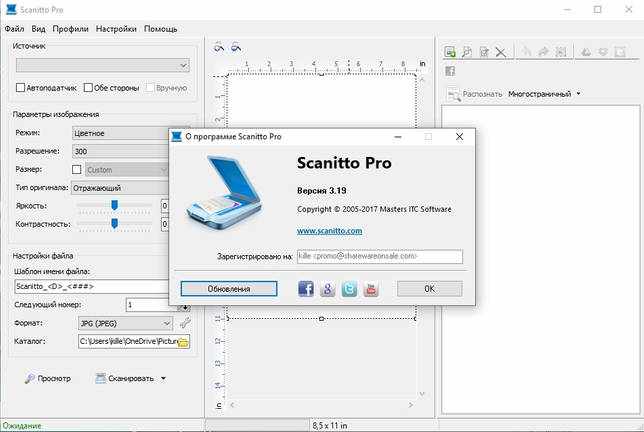Image resolution: width=644 pixels, height=432 pixels.
Task: Click the grayed icon just after the X icon
Action: tap(526, 52)
